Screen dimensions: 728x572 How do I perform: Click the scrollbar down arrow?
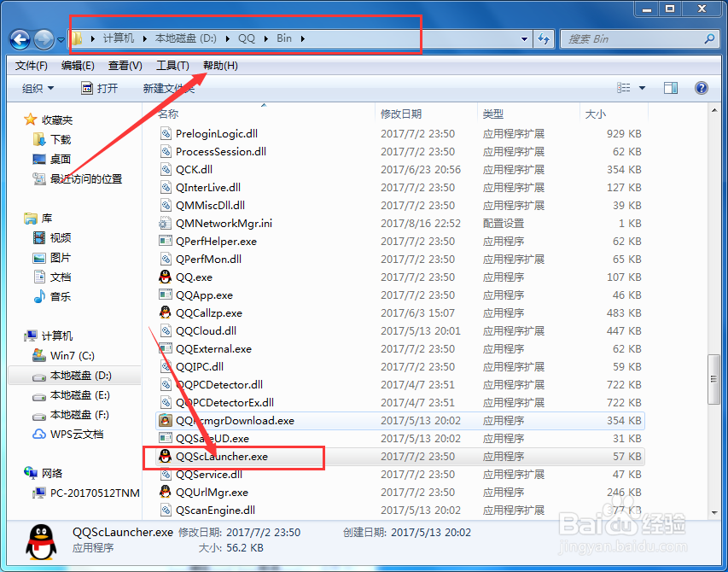pyautogui.click(x=714, y=512)
